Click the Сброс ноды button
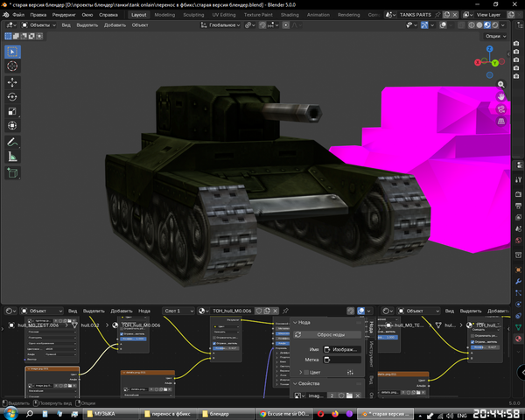The image size is (525, 420). (327, 334)
